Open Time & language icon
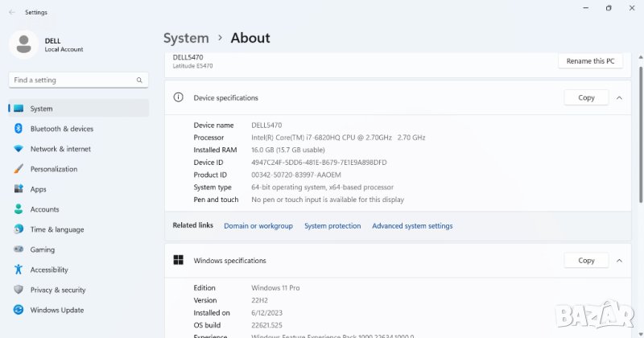This screenshot has height=338, width=644. 19,229
